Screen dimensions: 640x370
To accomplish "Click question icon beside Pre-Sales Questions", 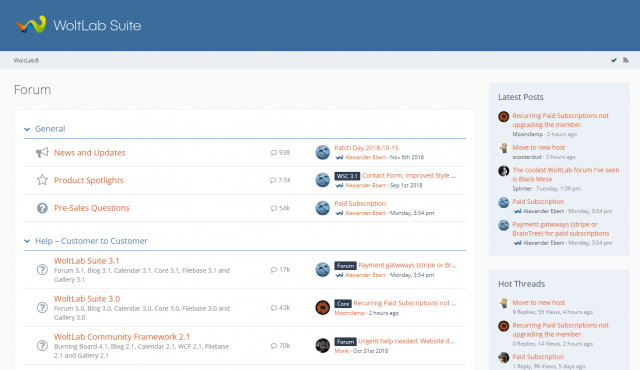I will pyautogui.click(x=42, y=208).
